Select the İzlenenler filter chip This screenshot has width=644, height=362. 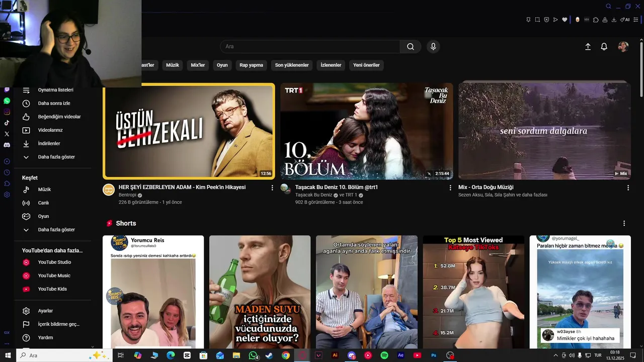(331, 65)
